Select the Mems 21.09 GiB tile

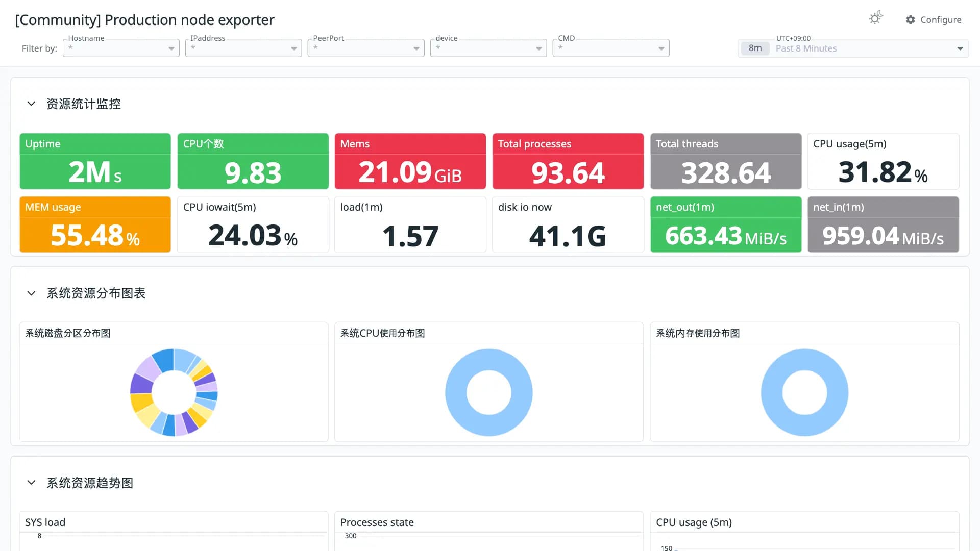coord(410,161)
